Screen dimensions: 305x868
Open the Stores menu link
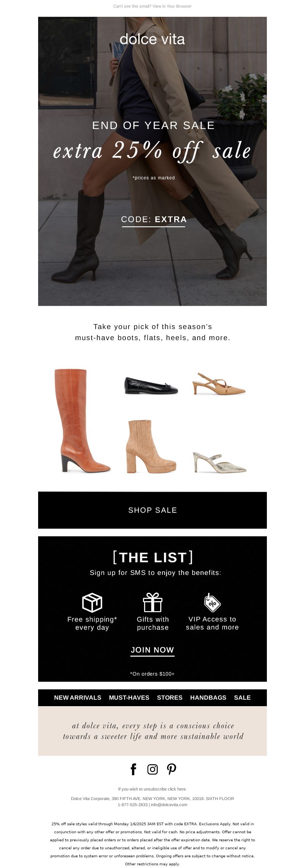(170, 697)
